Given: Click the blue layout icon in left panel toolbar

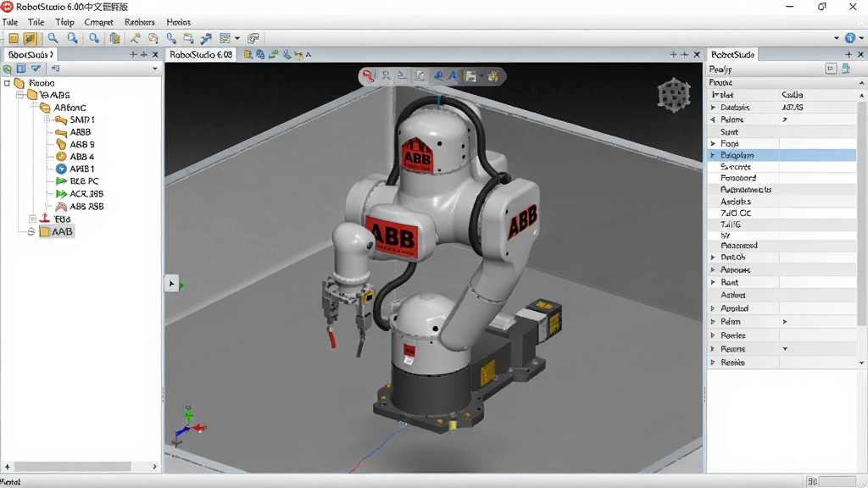Looking at the screenshot, I should coord(21,69).
